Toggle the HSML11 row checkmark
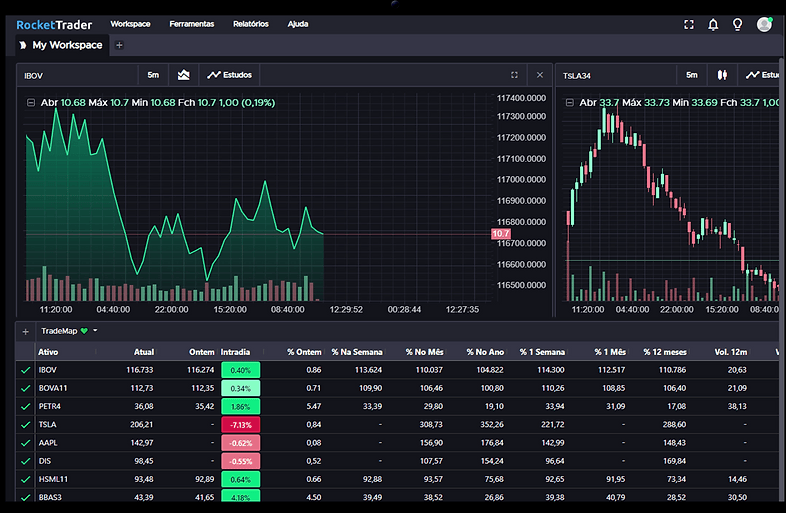The width and height of the screenshot is (786, 513). click(x=26, y=479)
